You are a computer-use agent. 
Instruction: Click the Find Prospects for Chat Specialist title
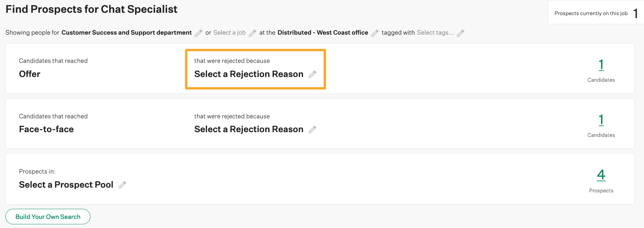click(91, 9)
